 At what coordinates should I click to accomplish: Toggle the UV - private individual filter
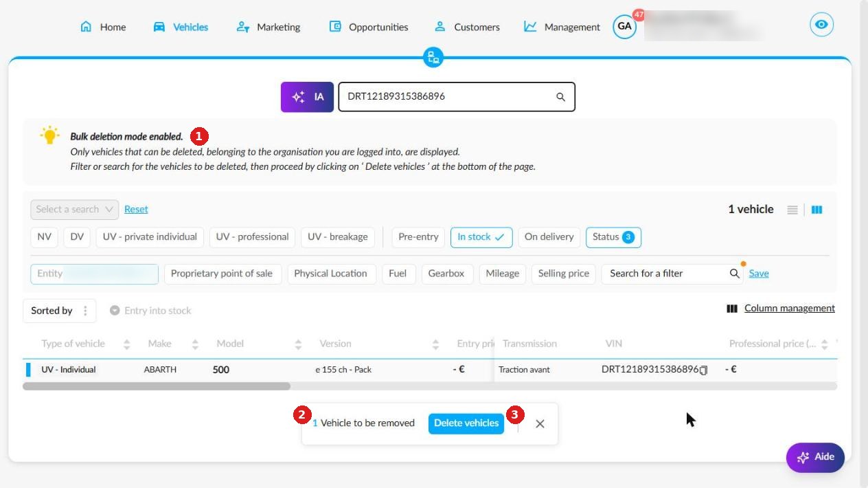pyautogui.click(x=150, y=237)
